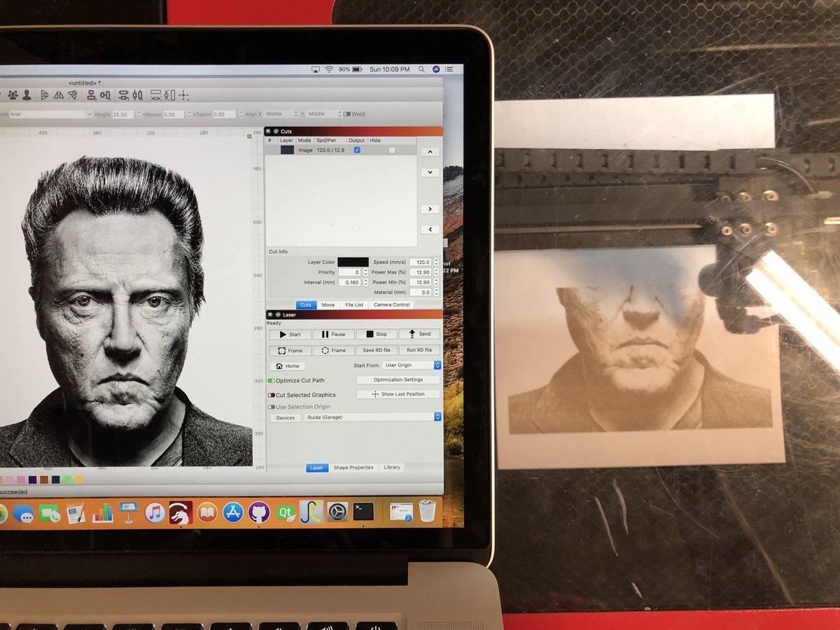Move layer down with the down arrow

click(x=429, y=172)
